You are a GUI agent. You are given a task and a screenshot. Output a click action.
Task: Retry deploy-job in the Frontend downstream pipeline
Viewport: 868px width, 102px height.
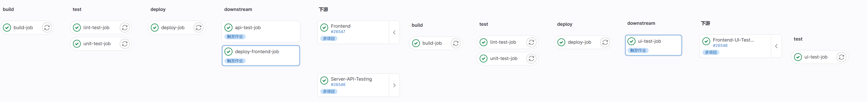[605, 42]
